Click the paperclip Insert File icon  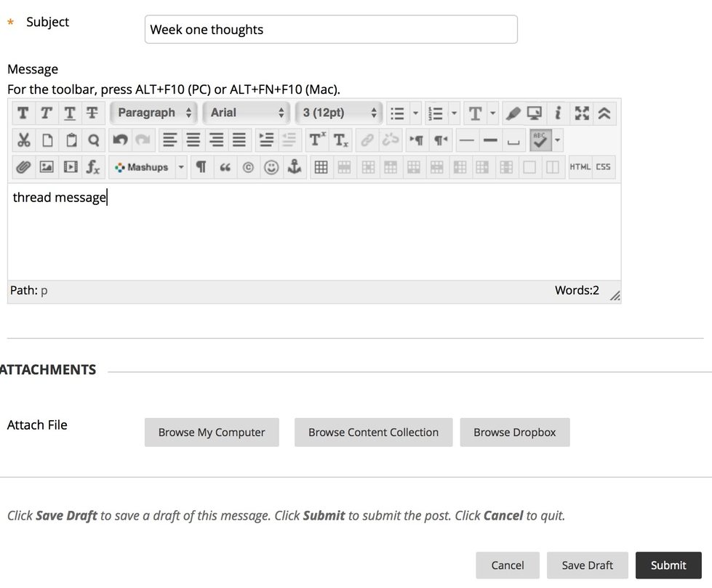23,167
